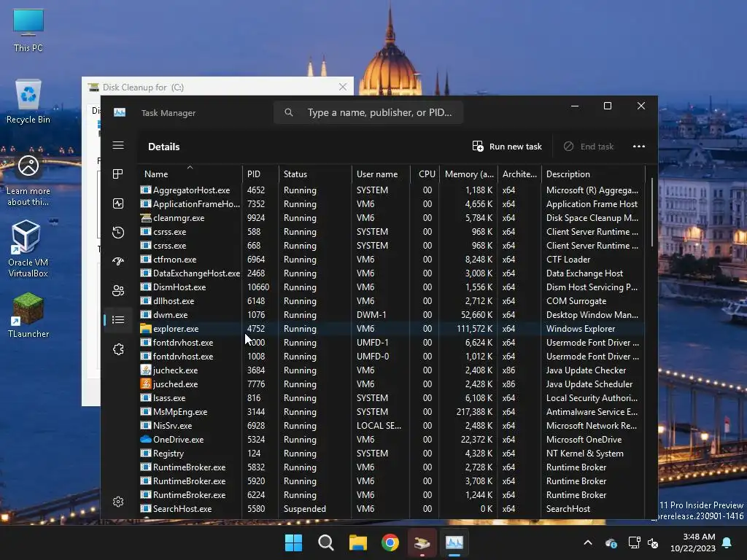Open the clock and date in taskbar
The image size is (747, 560).
(692, 542)
